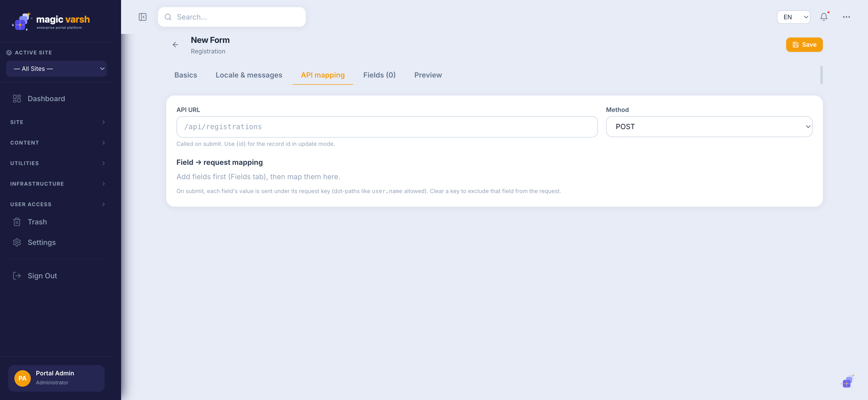Click the magic varsh logo
Viewport: 868px width, 400px height.
pos(51,21)
